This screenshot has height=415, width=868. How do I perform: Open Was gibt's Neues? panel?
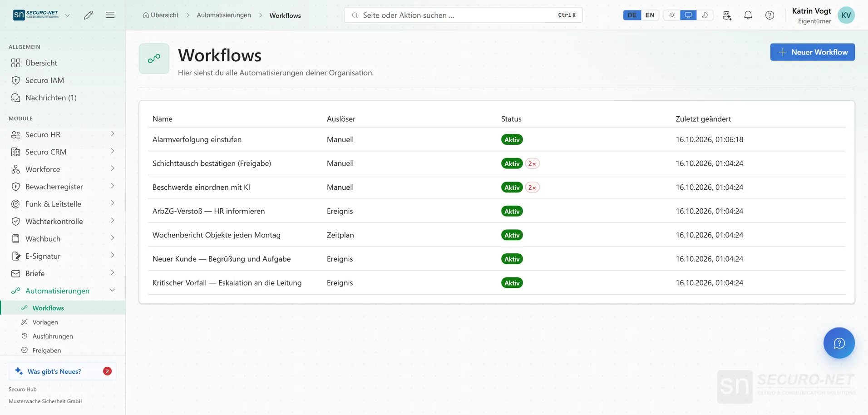coord(63,371)
